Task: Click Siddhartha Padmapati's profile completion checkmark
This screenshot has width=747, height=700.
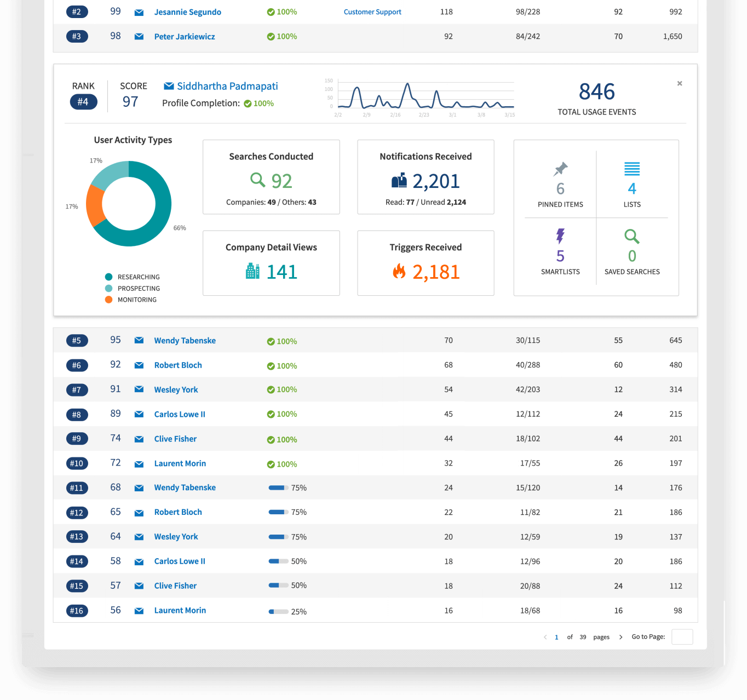Action: 248,103
